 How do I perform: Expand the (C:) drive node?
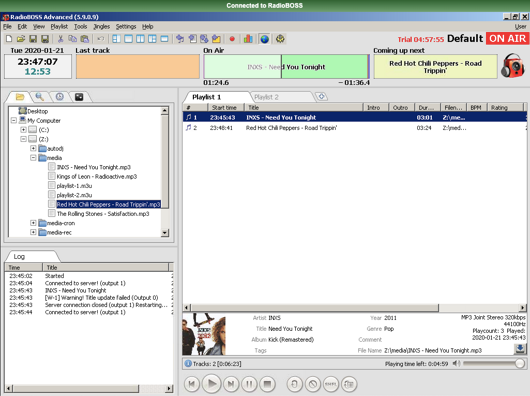click(23, 130)
